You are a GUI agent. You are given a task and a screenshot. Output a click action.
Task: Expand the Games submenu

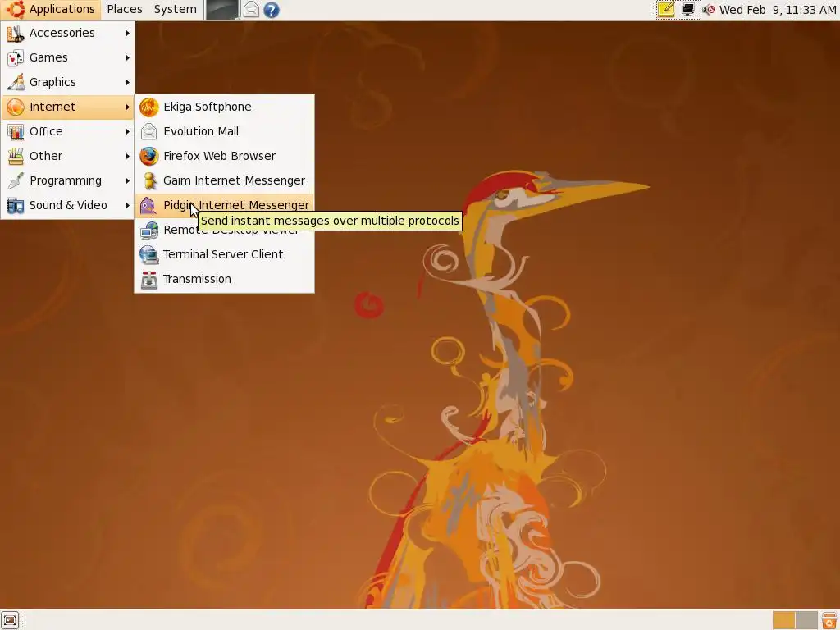[x=67, y=57]
